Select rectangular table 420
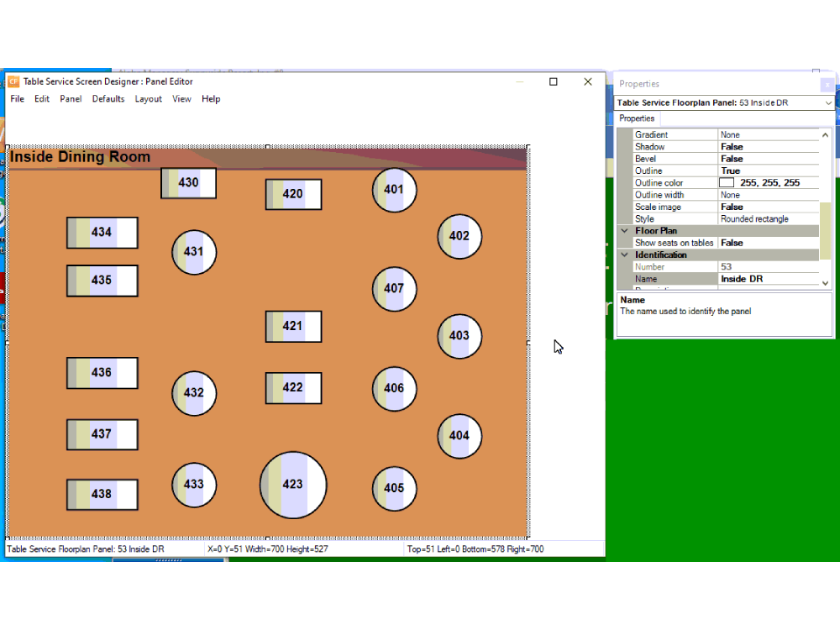Image resolution: width=840 pixels, height=630 pixels. (293, 195)
